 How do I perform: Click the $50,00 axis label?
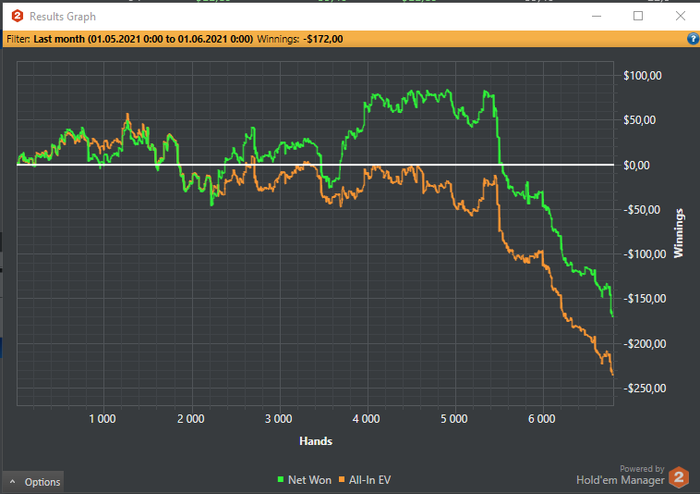pos(639,120)
